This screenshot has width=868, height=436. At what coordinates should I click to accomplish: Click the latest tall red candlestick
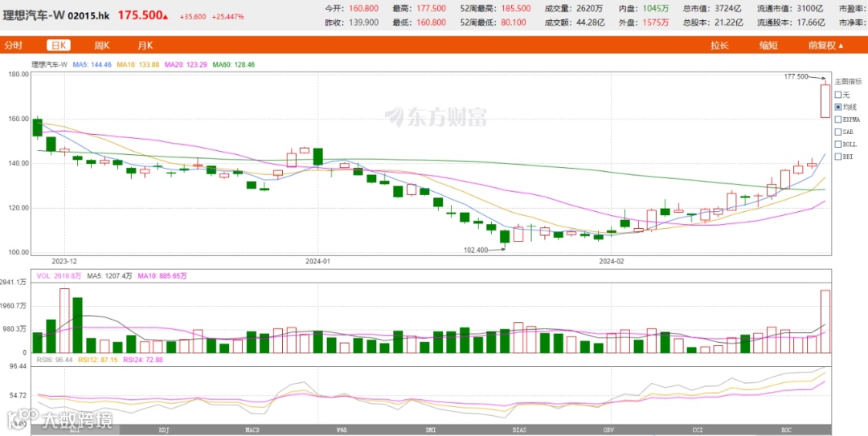[x=825, y=100]
